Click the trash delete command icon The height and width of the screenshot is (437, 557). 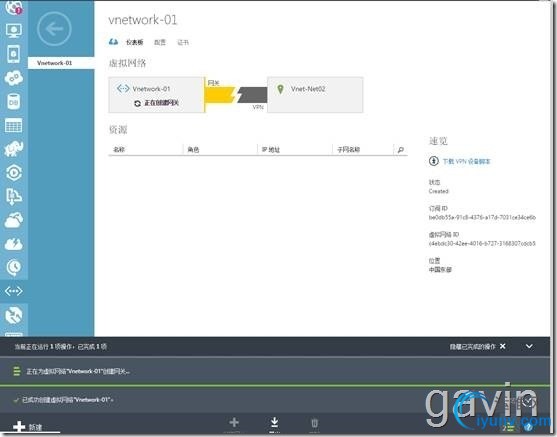pos(314,423)
